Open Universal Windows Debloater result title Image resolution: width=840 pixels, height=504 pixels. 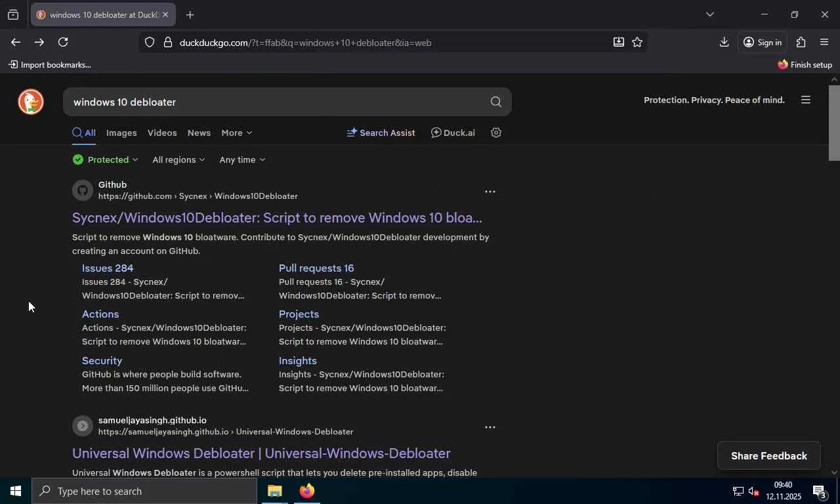coord(261,453)
